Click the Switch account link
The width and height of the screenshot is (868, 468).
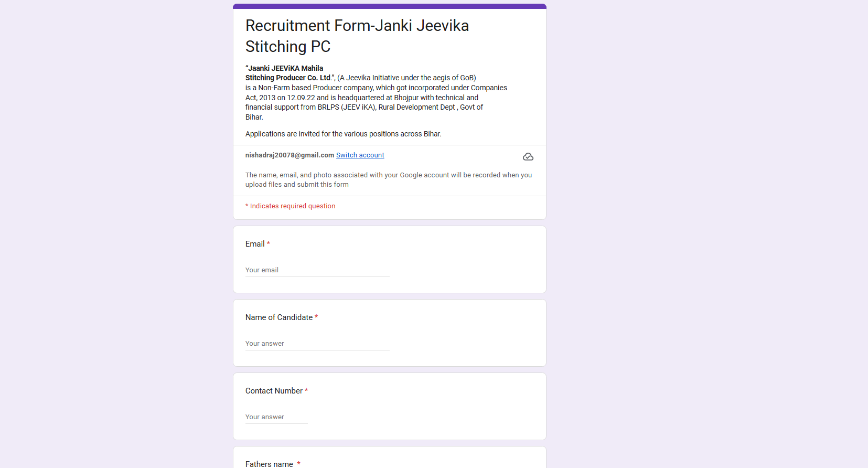pyautogui.click(x=360, y=155)
